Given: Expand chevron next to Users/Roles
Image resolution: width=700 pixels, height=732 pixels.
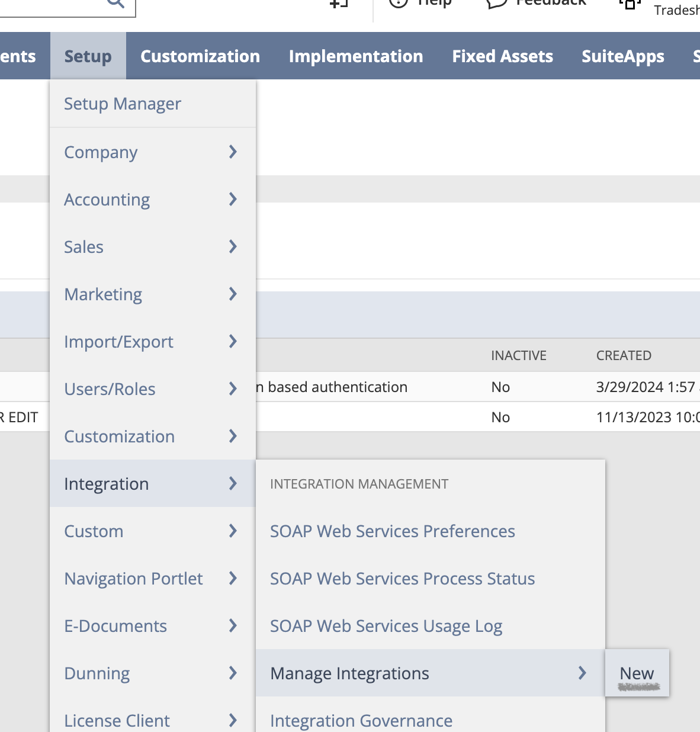Looking at the screenshot, I should (233, 389).
